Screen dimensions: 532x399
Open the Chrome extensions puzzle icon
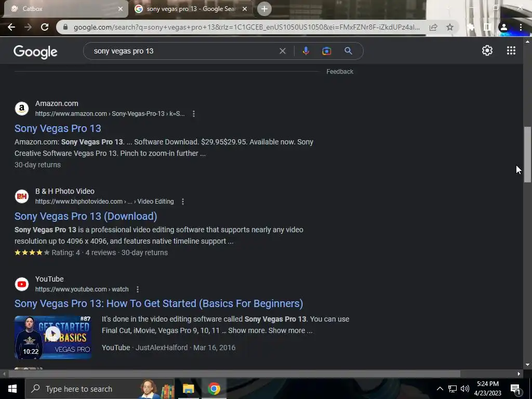(x=471, y=27)
